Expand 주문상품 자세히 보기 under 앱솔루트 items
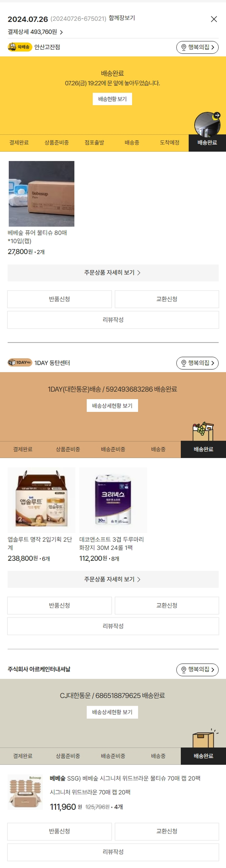Image resolution: width=226 pixels, height=868 pixels. coord(113,579)
